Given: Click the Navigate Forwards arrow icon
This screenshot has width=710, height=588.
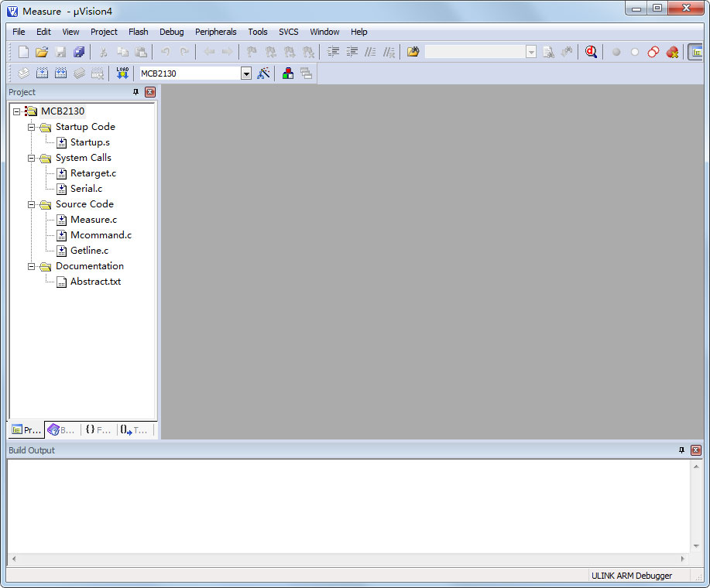Looking at the screenshot, I should (x=228, y=52).
